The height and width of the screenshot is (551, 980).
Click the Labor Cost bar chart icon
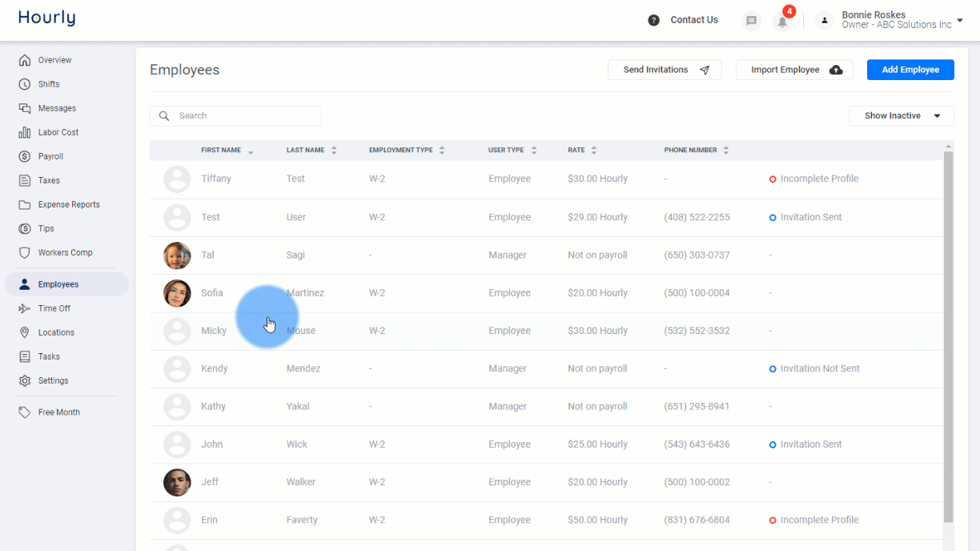tap(25, 132)
